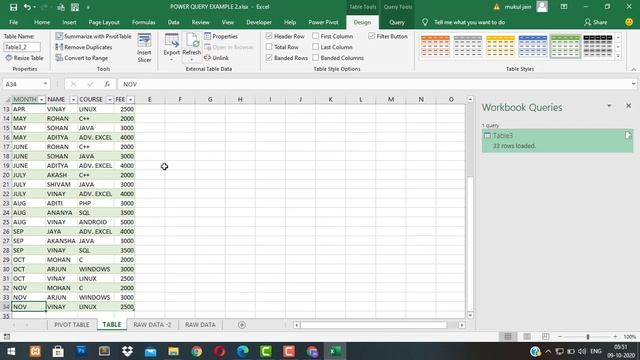Switch to the Formulas ribbon tab
The width and height of the screenshot is (640, 360).
(144, 22)
